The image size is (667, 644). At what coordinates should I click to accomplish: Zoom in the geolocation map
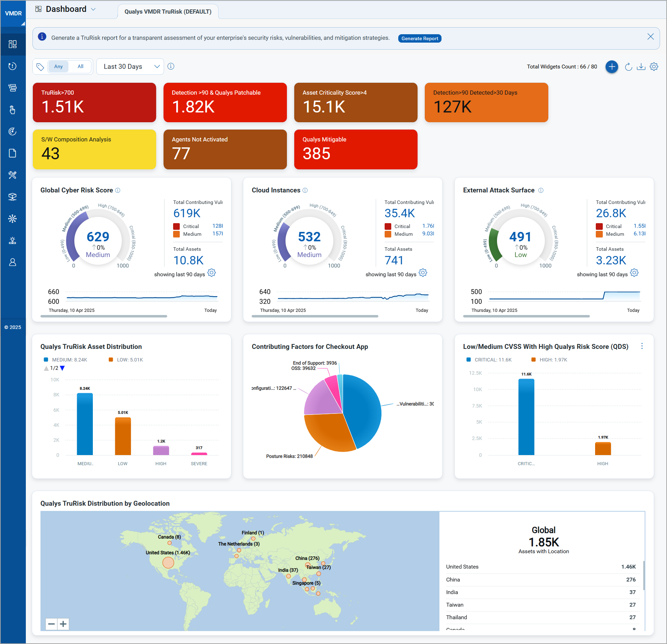pyautogui.click(x=63, y=624)
